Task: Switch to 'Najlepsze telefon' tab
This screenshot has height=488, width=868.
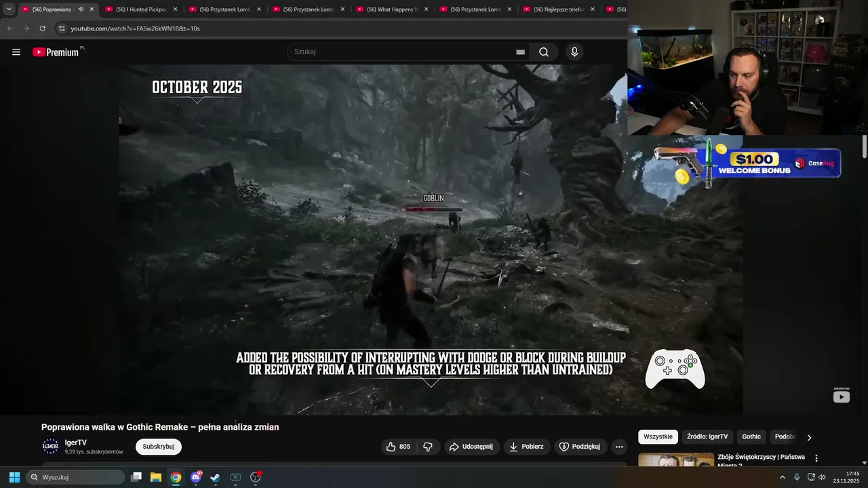Action: (558, 9)
